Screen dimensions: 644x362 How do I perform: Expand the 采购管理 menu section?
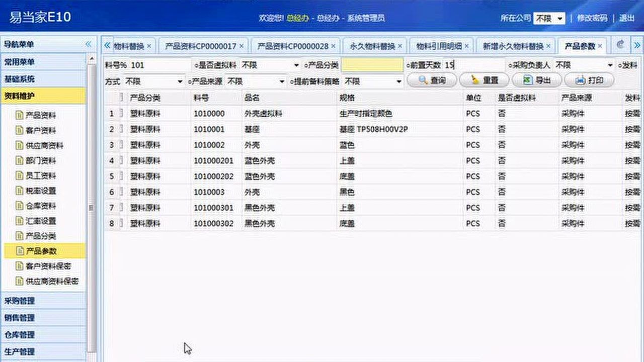pyautogui.click(x=44, y=300)
